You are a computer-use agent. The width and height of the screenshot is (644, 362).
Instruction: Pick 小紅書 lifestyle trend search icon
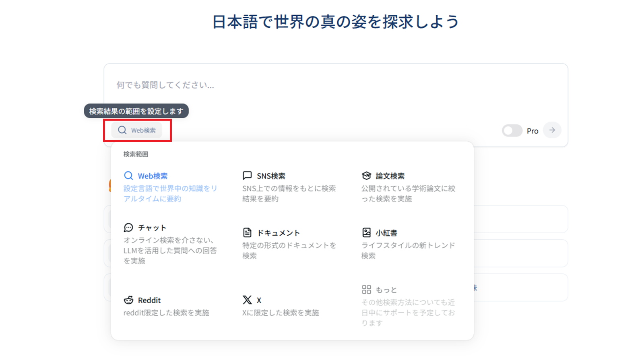click(x=367, y=232)
